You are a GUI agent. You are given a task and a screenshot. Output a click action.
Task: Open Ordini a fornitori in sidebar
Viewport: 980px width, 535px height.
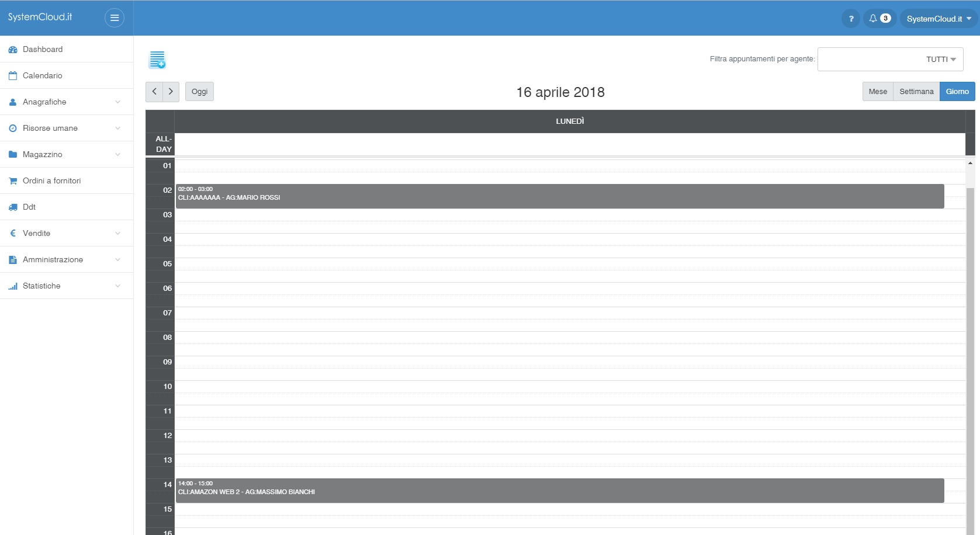pos(51,180)
